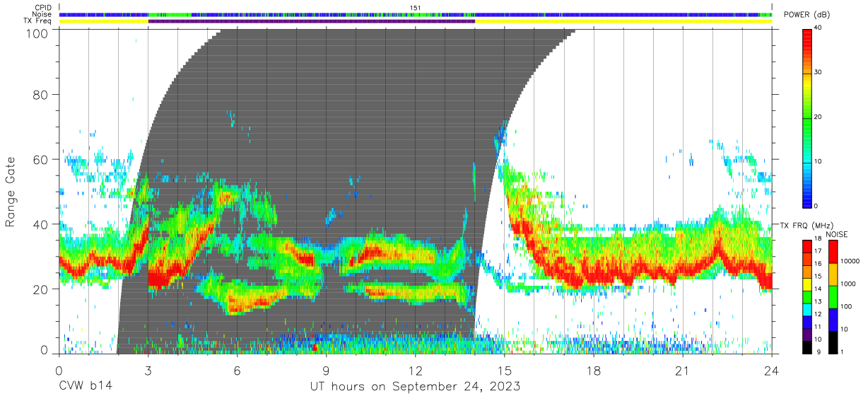The height and width of the screenshot is (401, 868).
Task: Click the CPID value '151'
Action: 416,8
